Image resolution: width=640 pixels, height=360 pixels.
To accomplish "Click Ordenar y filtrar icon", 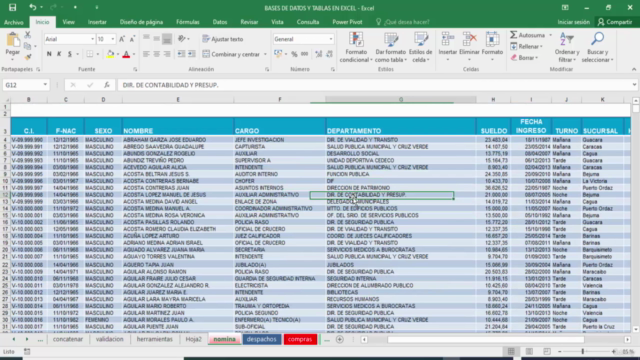I will 567,40.
